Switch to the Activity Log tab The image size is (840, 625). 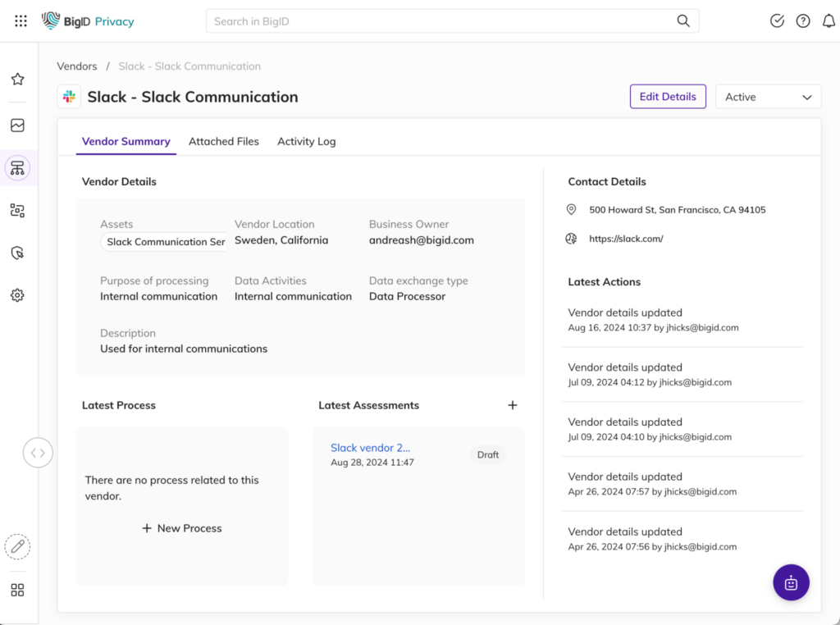pos(306,141)
